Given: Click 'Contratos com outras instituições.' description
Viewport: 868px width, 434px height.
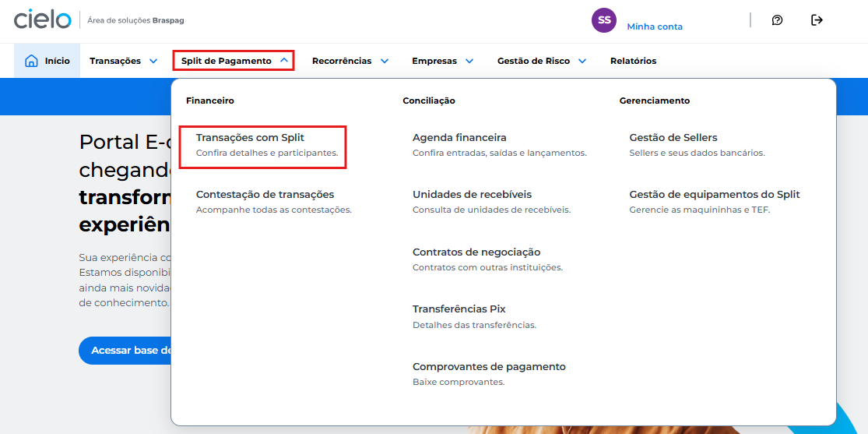Looking at the screenshot, I should pos(487,268).
